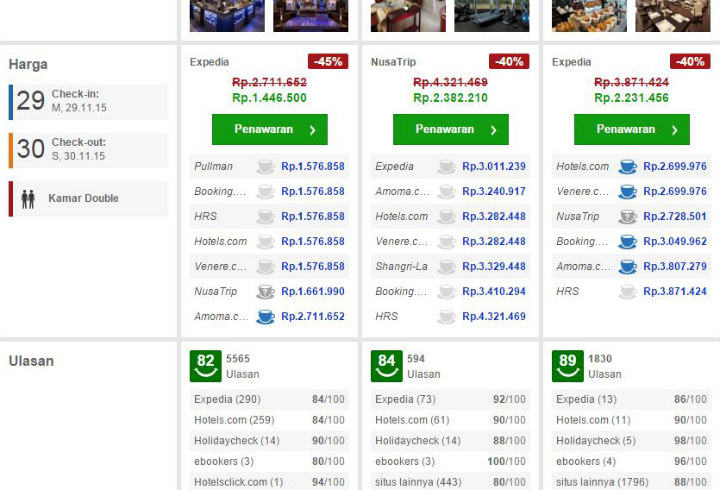Click the strikethrough price Rp.4.321.469
The width and height of the screenshot is (720, 490).
[x=450, y=83]
